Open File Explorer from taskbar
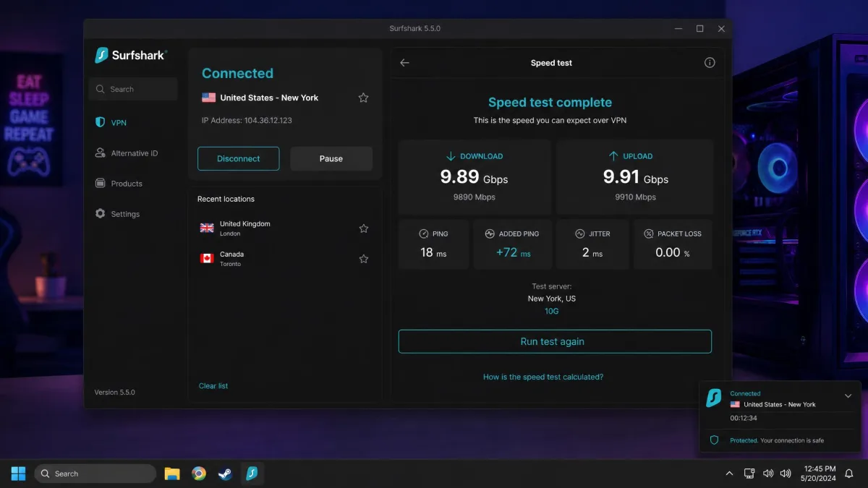The height and width of the screenshot is (488, 868). [x=171, y=474]
